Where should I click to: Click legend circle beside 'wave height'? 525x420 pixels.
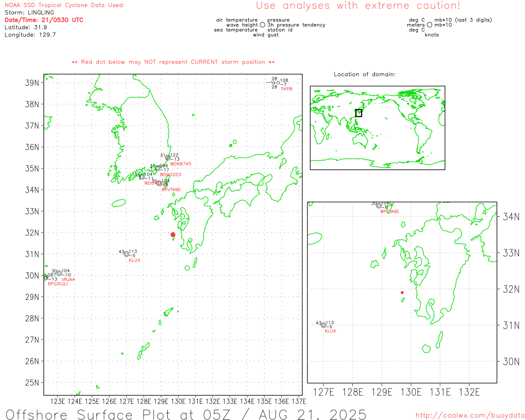[262, 25]
